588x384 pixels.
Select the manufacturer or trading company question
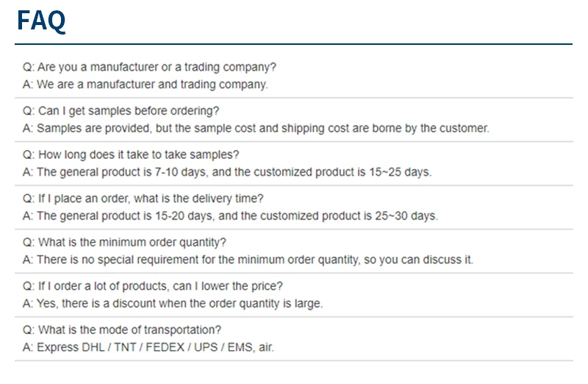(149, 67)
